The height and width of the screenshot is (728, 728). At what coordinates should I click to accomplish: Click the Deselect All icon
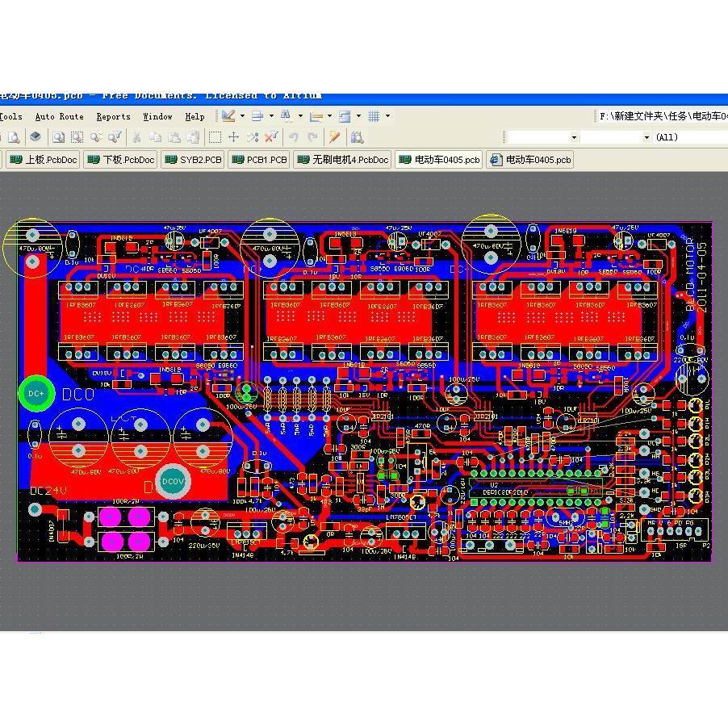pos(253,137)
